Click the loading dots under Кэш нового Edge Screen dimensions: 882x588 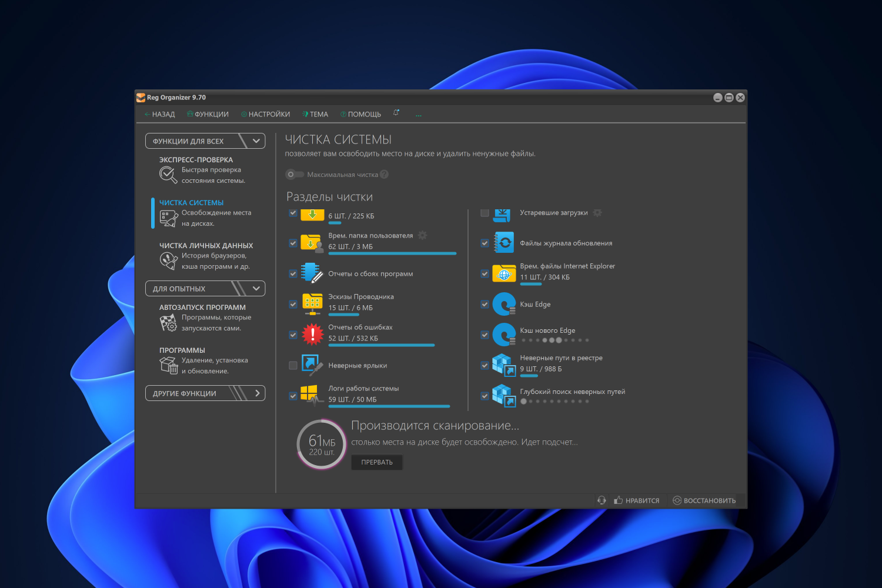click(x=555, y=340)
